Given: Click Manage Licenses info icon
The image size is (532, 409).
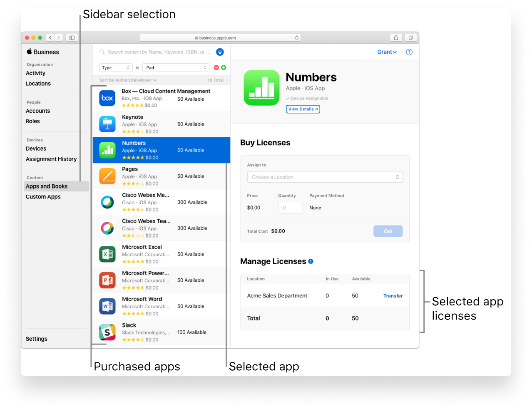Looking at the screenshot, I should click(311, 261).
